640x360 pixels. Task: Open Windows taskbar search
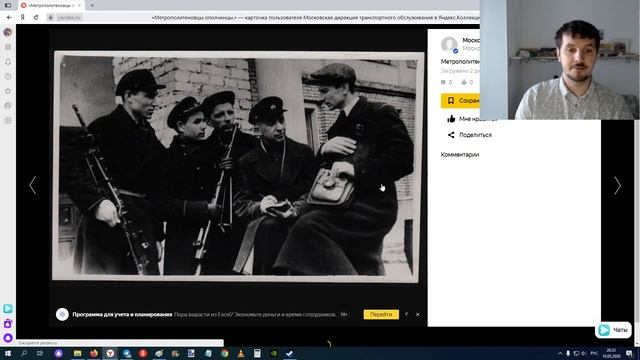[x=24, y=353]
